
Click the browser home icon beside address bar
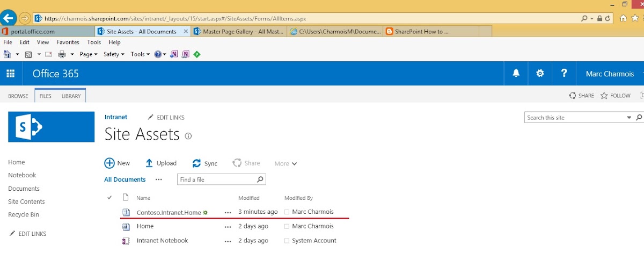(x=623, y=18)
